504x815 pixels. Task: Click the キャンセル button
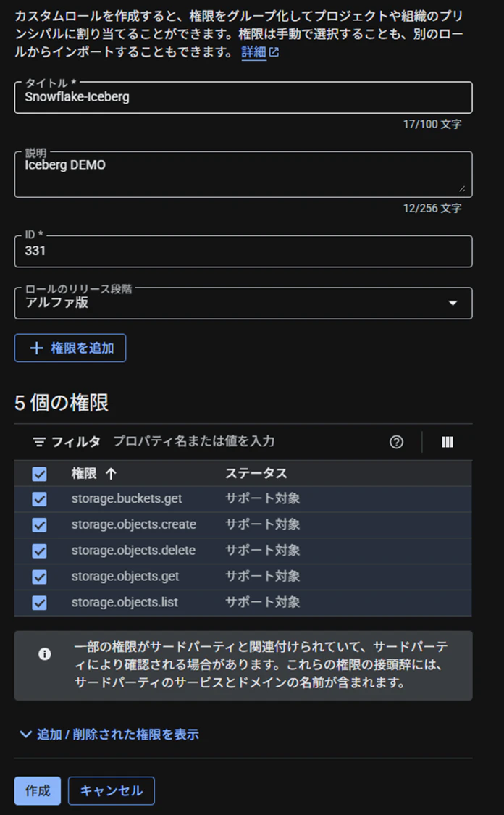tap(112, 790)
